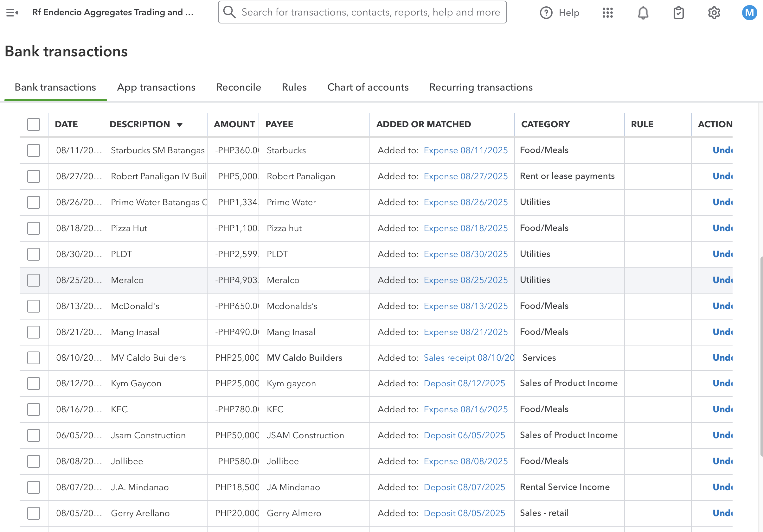Tick the select-all checkbox in table header
Image resolution: width=763 pixels, height=532 pixels.
(34, 124)
